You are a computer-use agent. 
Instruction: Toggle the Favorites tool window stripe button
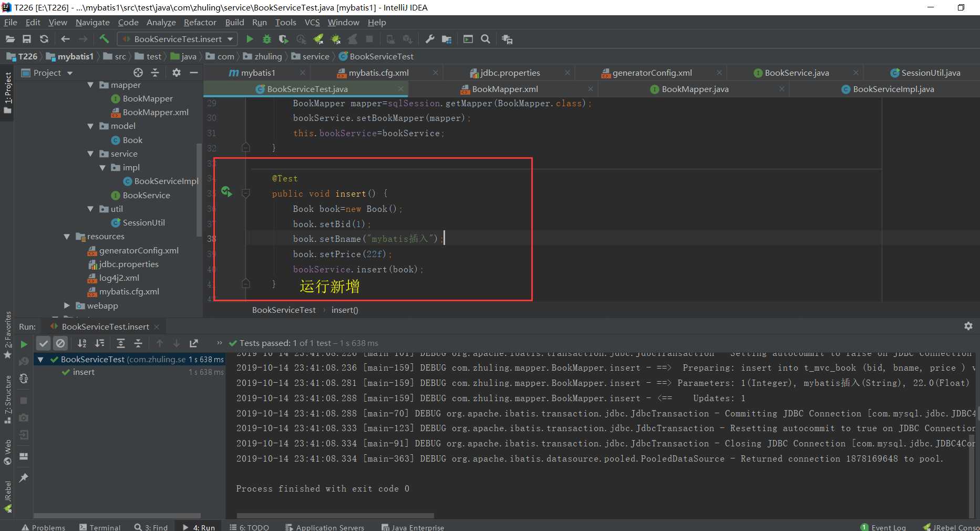point(7,335)
